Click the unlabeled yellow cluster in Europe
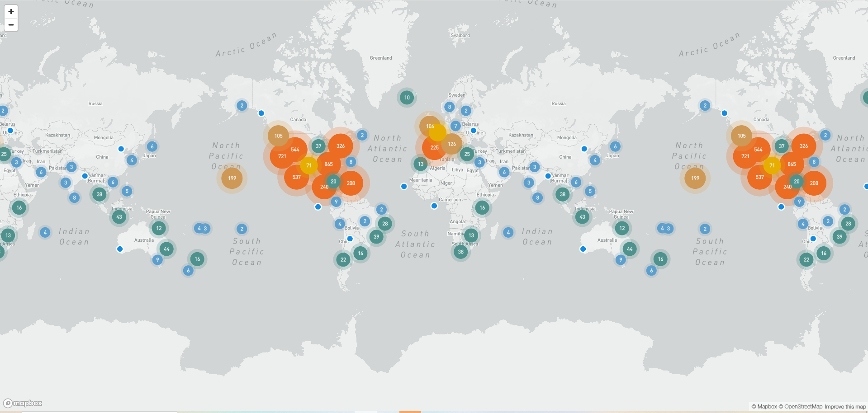The image size is (868, 413). point(438,133)
